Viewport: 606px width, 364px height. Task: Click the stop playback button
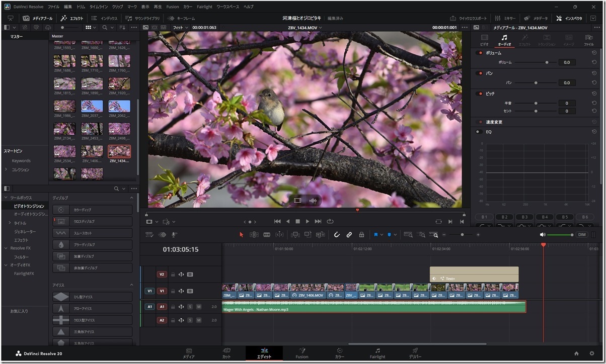click(297, 221)
